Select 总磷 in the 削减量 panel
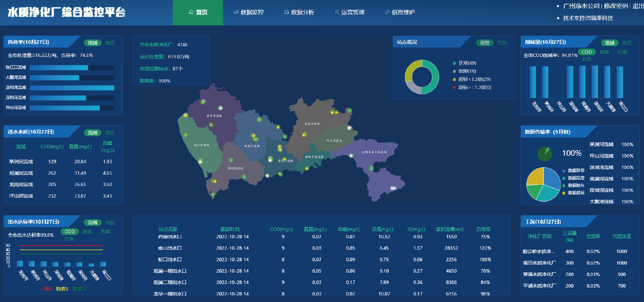 (x=622, y=52)
